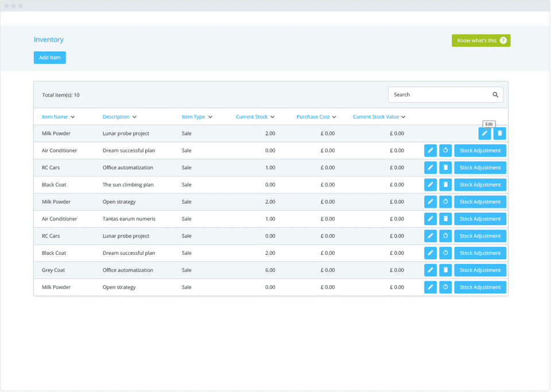
Task: Sort by Current Stock column
Action: click(255, 117)
